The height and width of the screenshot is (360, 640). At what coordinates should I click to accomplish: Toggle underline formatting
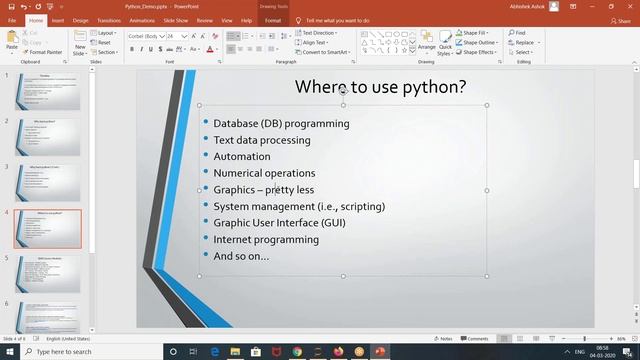tap(151, 49)
